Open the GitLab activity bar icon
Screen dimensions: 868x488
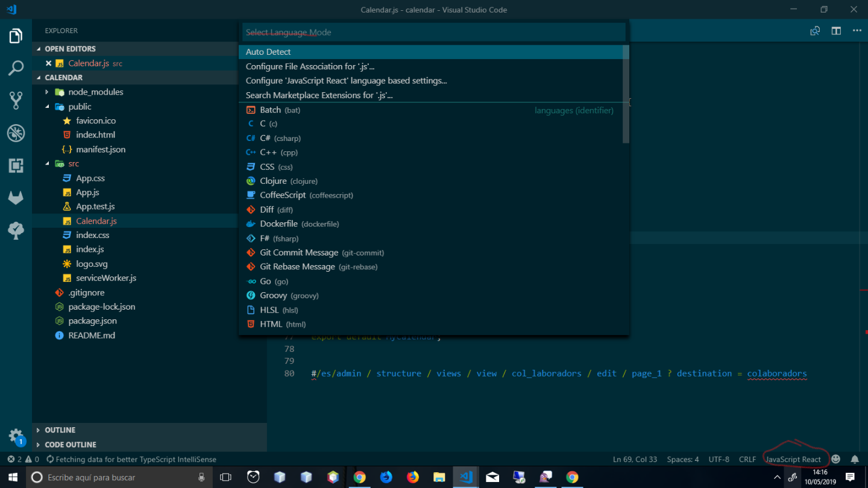pos(16,198)
